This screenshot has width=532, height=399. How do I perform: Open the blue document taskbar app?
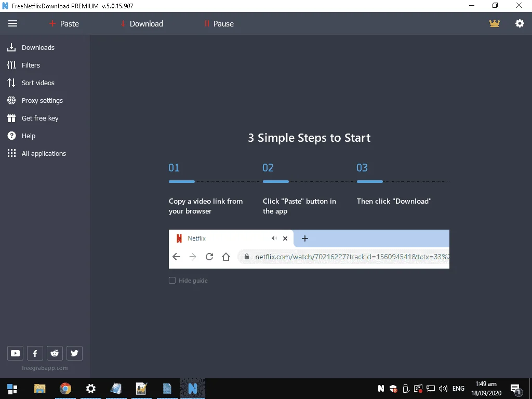point(167,389)
